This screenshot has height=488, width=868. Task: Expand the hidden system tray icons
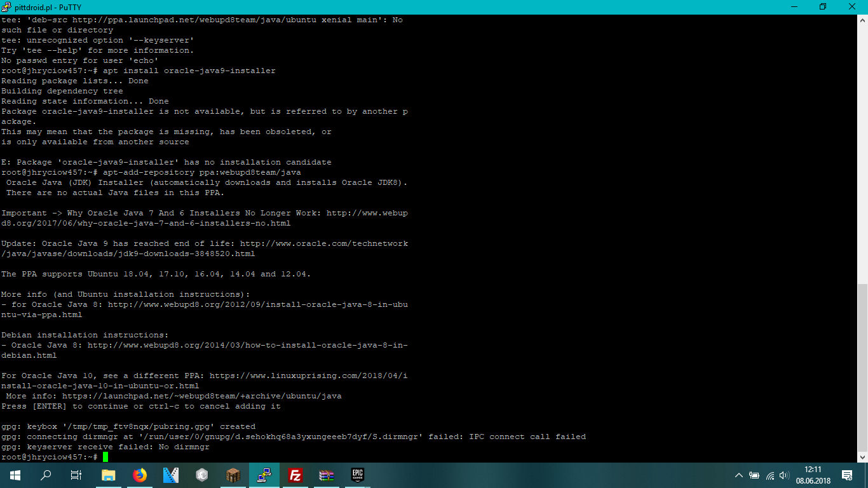point(738,475)
